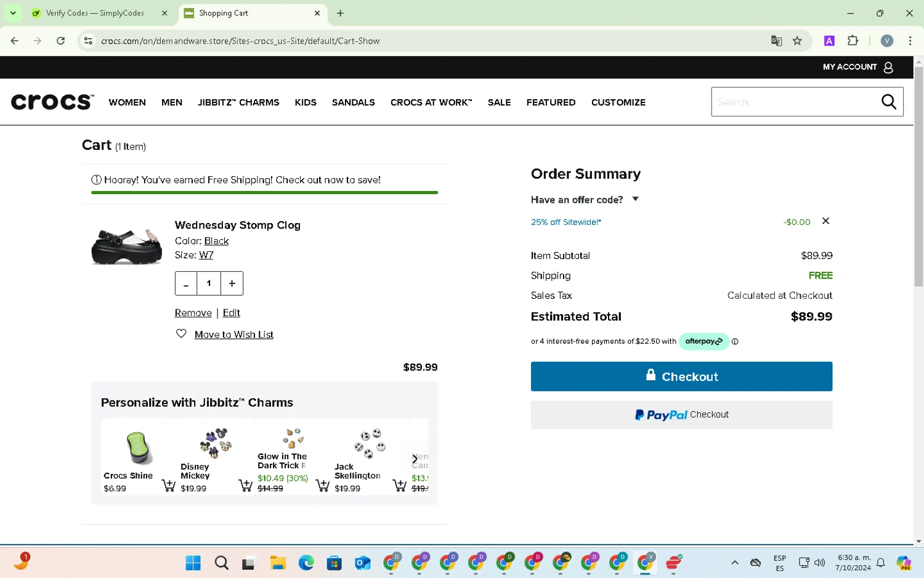Open the notification bell in the tray

pyautogui.click(x=881, y=563)
